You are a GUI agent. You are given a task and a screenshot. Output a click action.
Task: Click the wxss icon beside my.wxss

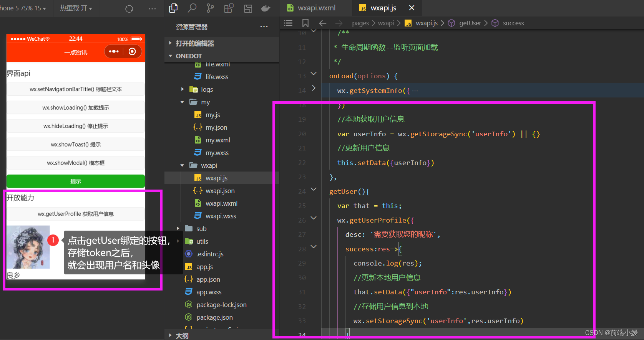[x=198, y=152]
